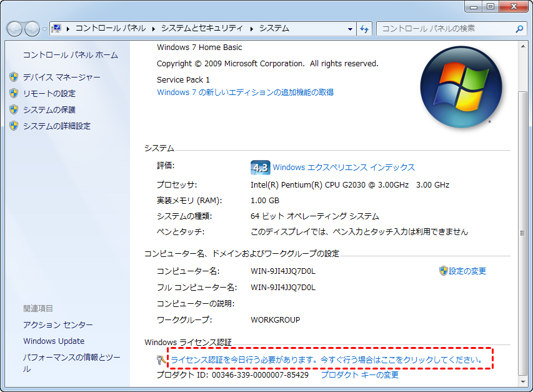Click shield icon beside システムの保護

tap(14, 109)
